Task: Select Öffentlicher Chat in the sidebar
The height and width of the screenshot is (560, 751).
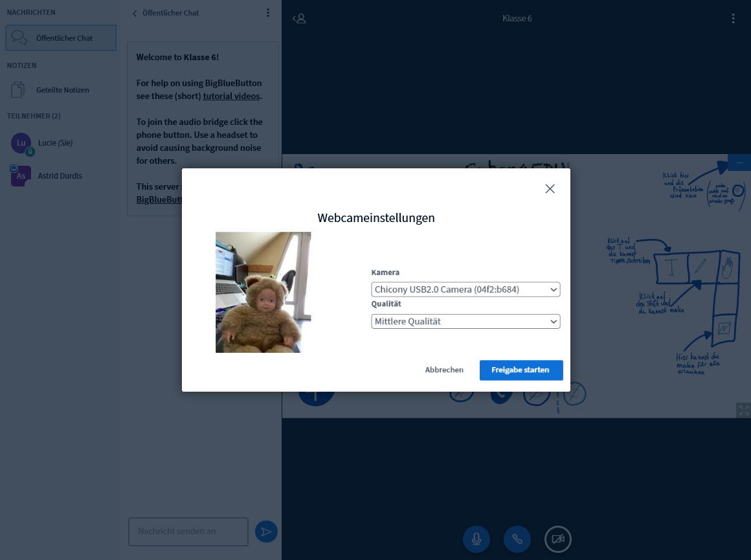Action: click(61, 38)
